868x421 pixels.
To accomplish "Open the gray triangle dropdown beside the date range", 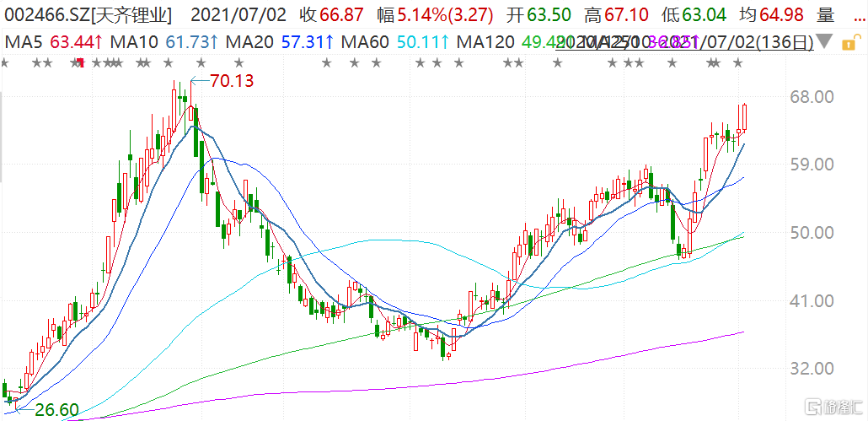I will pyautogui.click(x=825, y=41).
